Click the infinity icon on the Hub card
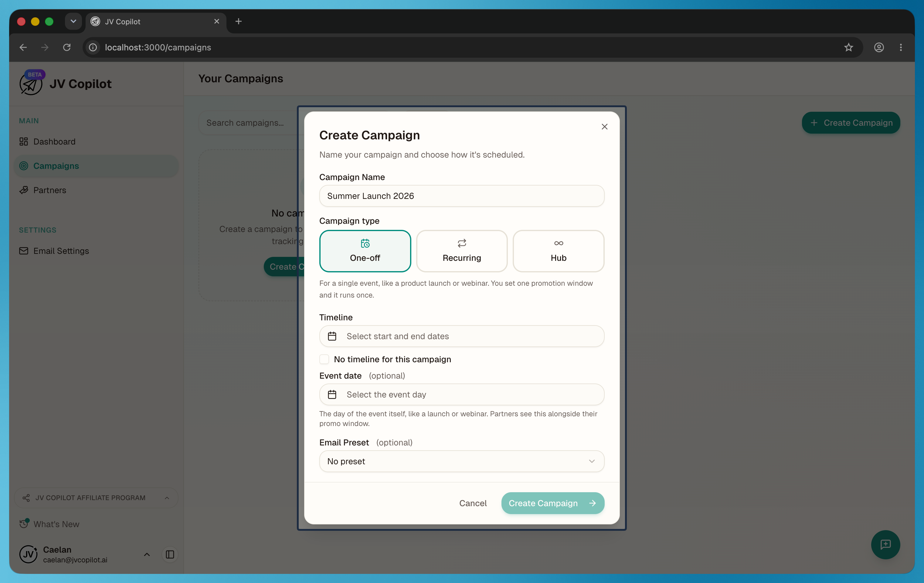Viewport: 924px width, 583px height. click(x=558, y=243)
